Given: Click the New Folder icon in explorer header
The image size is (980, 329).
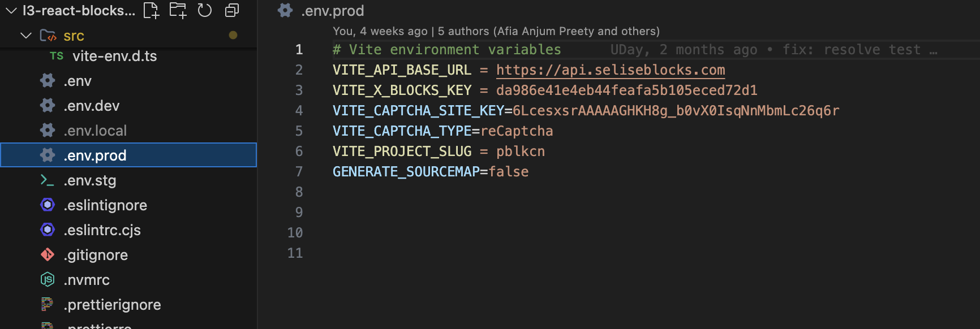Looking at the screenshot, I should [x=178, y=10].
